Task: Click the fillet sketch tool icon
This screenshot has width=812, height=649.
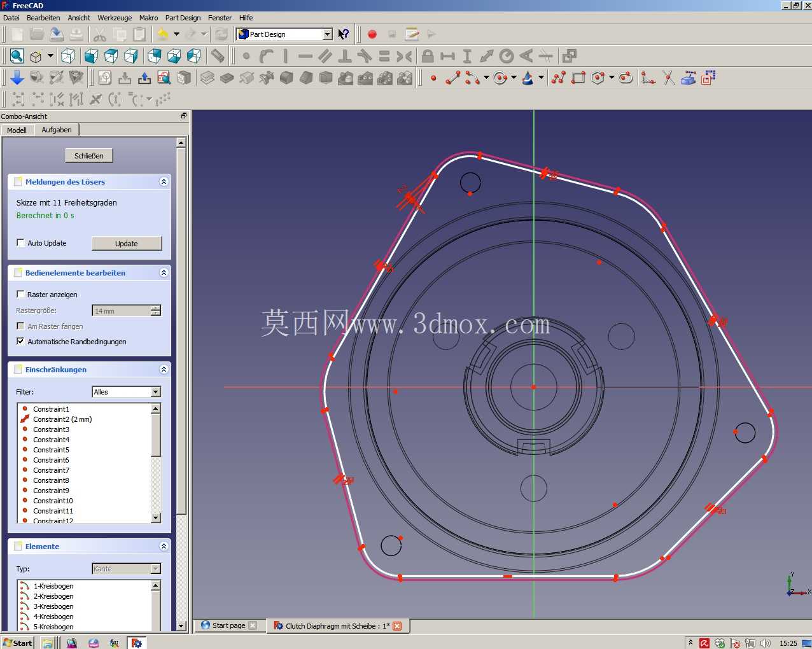Action: [x=648, y=78]
